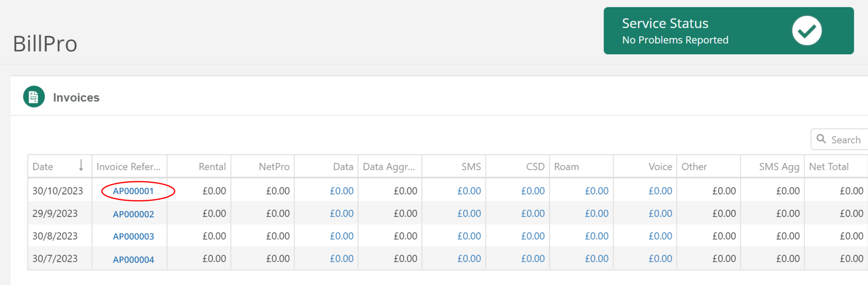
Task: Type in the Search field
Action: tap(847, 139)
